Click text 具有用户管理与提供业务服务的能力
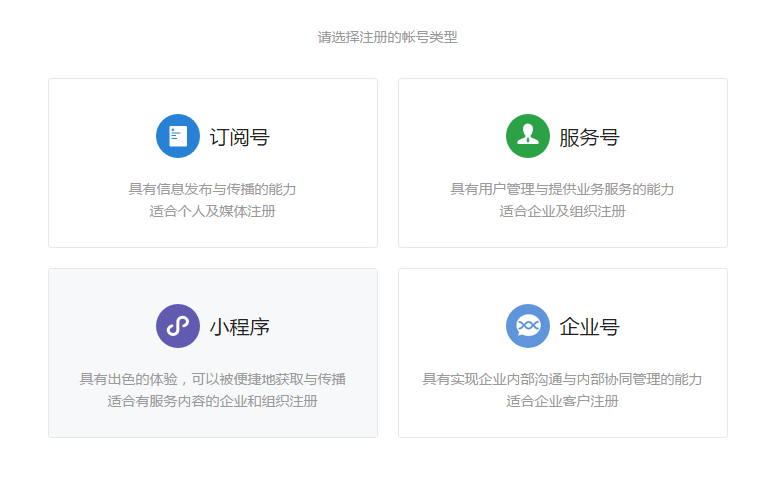762x478 pixels. point(562,189)
